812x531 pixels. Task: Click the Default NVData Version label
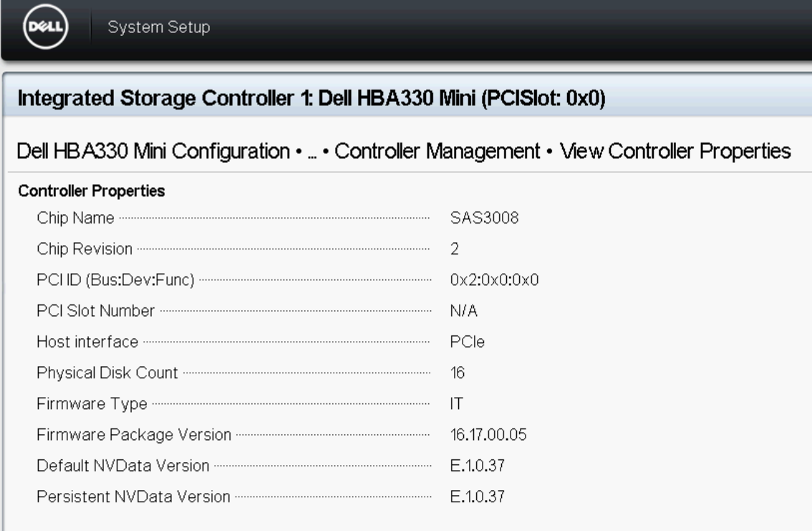click(122, 466)
